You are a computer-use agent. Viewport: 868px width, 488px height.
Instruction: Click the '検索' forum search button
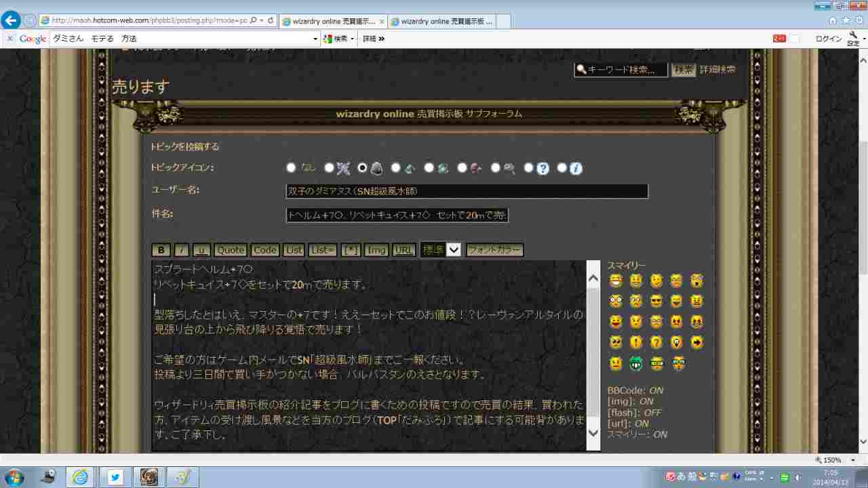684,69
